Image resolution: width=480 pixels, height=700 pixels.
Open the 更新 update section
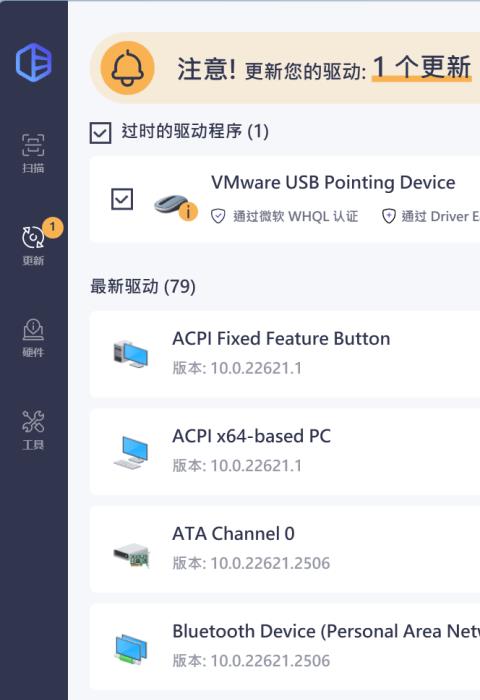point(33,245)
